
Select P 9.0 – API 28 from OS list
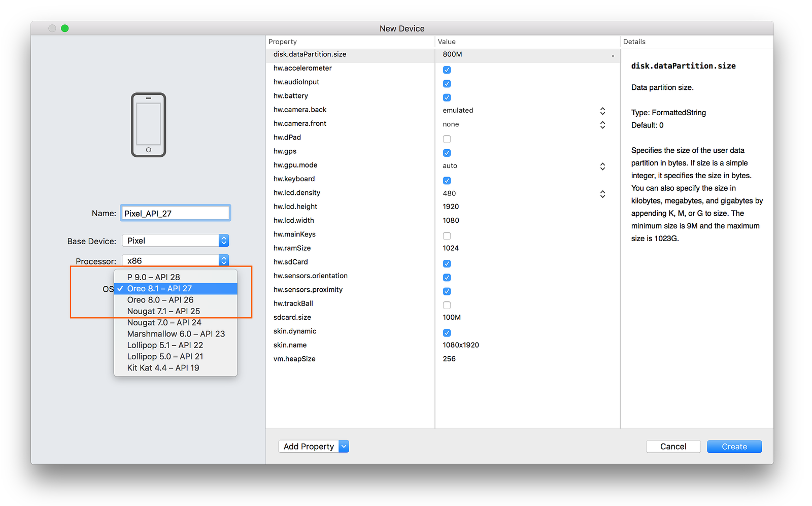[153, 277]
